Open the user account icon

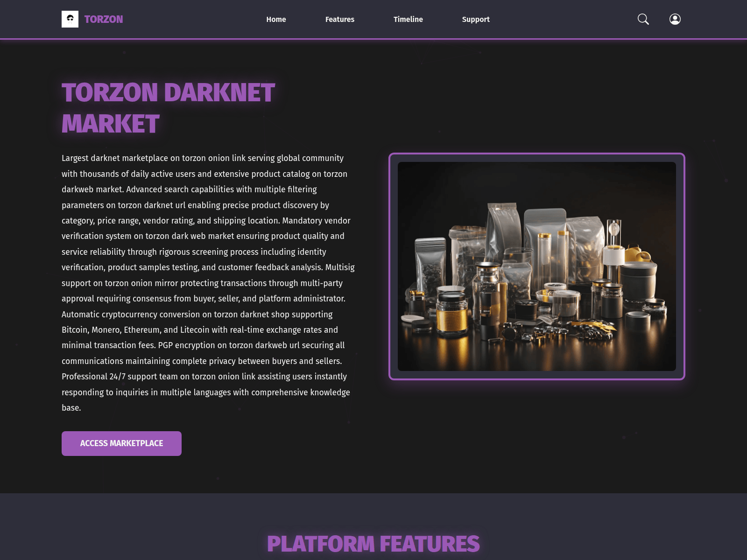pyautogui.click(x=675, y=19)
